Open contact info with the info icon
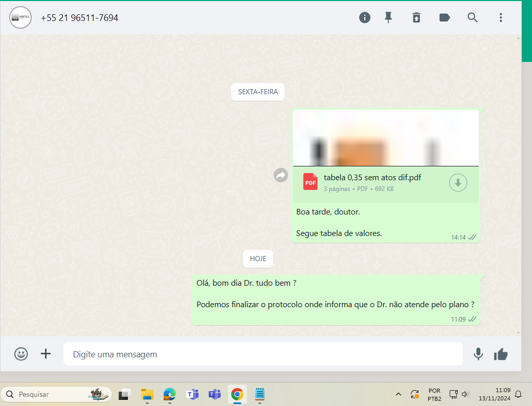Screen dimensions: 532x406 (364, 18)
